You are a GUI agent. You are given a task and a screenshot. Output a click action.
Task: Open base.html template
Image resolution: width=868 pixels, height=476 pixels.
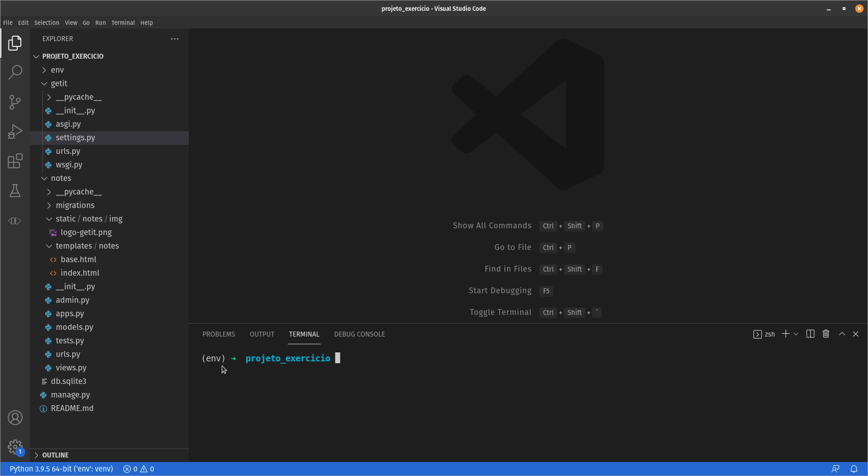click(x=109, y=259)
